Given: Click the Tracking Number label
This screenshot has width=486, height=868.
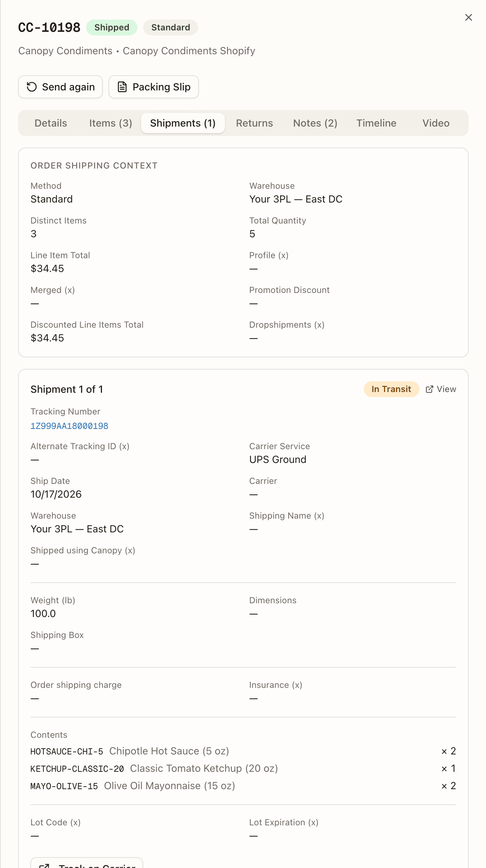Looking at the screenshot, I should click(65, 412).
